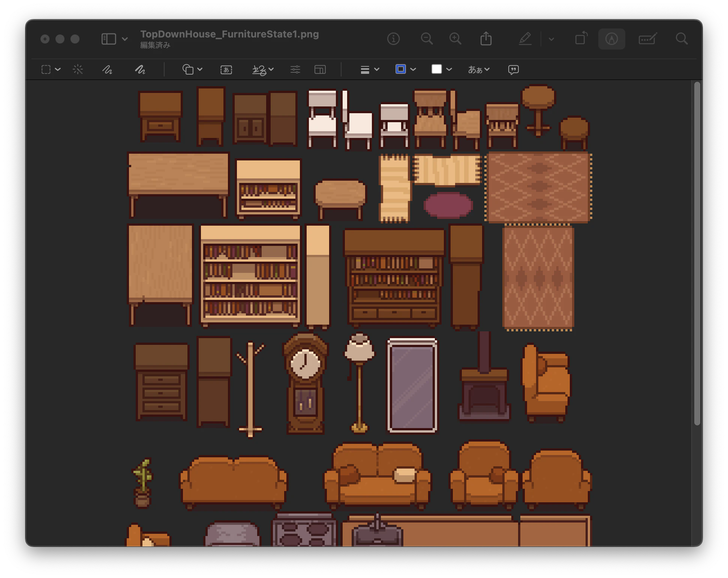Viewport: 728px width, 578px height.
Task: Open the Shapes menu
Action: (x=192, y=69)
